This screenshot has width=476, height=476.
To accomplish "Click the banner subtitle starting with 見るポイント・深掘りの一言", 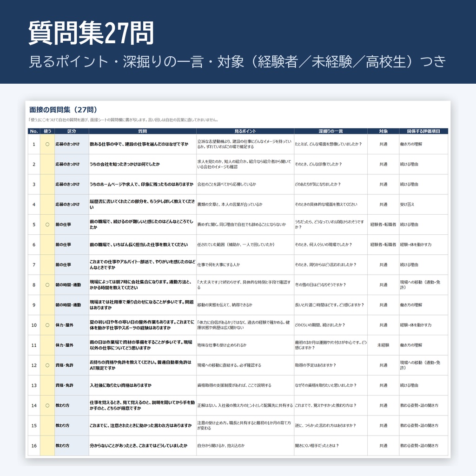I will [237, 62].
